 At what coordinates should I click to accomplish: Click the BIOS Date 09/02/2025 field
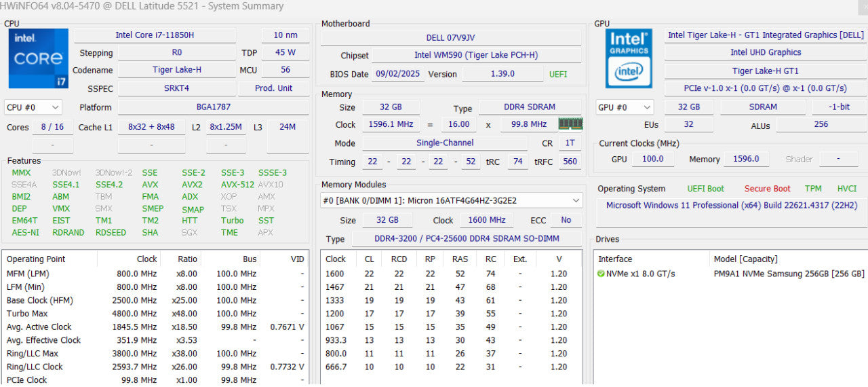click(x=399, y=74)
